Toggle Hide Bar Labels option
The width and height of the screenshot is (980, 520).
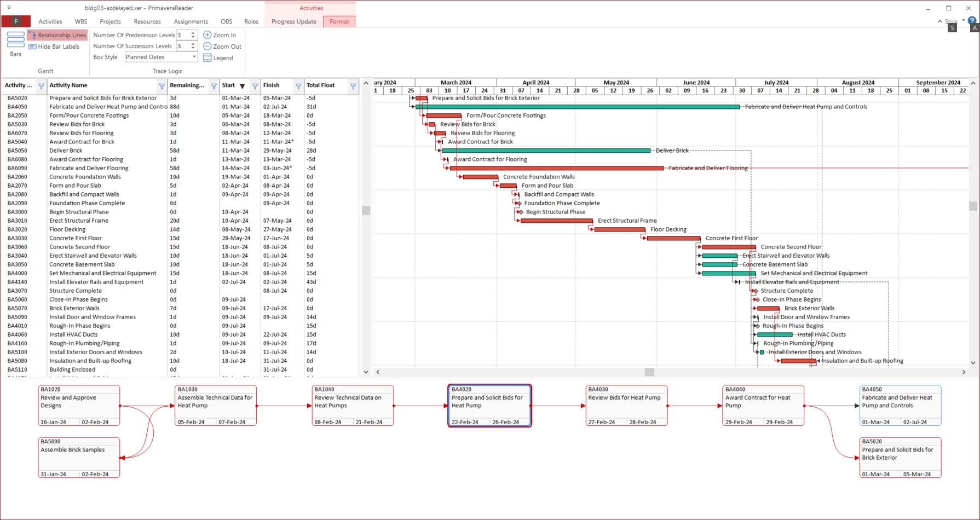54,47
